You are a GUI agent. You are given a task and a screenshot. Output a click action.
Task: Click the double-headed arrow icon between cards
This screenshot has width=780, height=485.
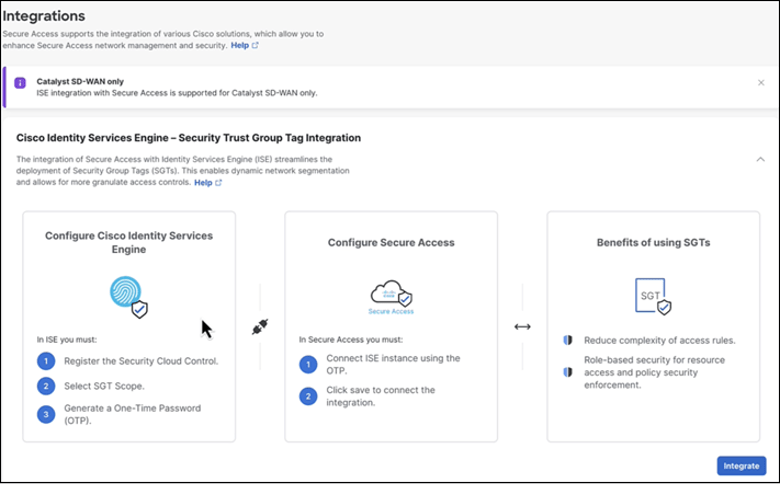(x=522, y=327)
